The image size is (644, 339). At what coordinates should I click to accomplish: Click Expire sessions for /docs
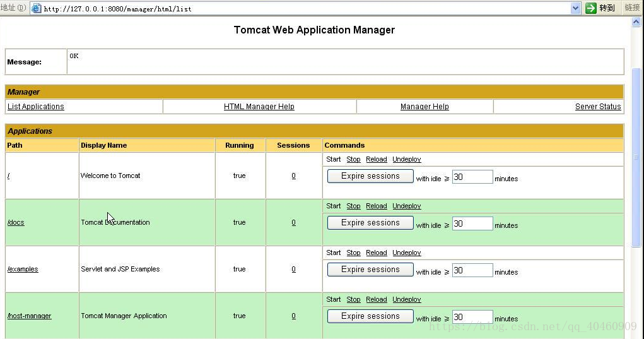(x=370, y=223)
